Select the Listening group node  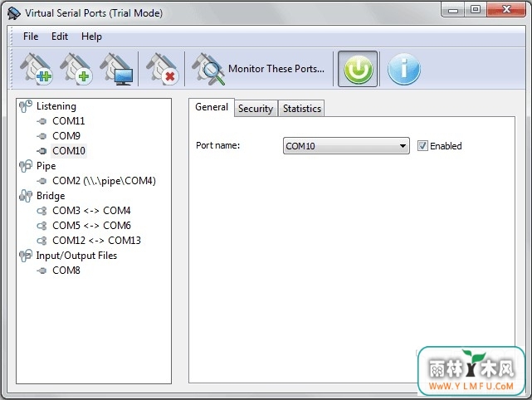tap(56, 106)
